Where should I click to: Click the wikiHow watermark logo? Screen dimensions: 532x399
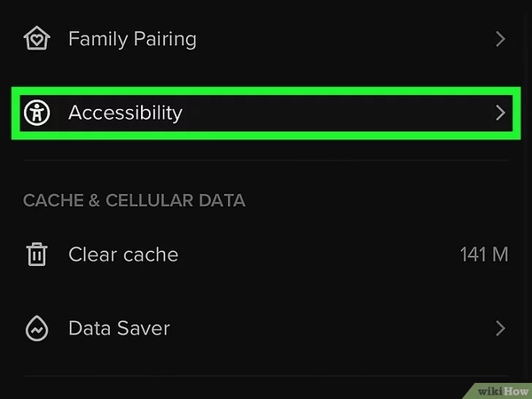pyautogui.click(x=500, y=390)
